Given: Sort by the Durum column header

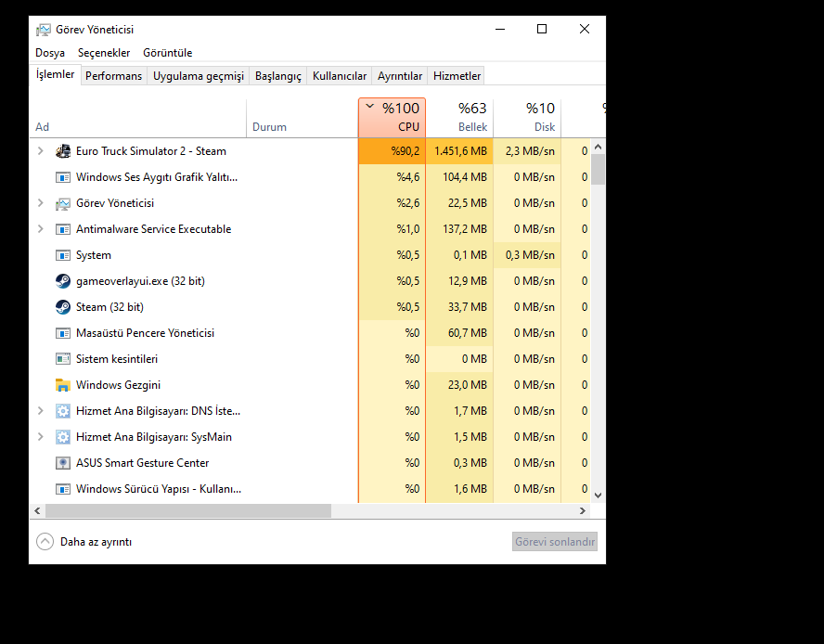Looking at the screenshot, I should 303,118.
